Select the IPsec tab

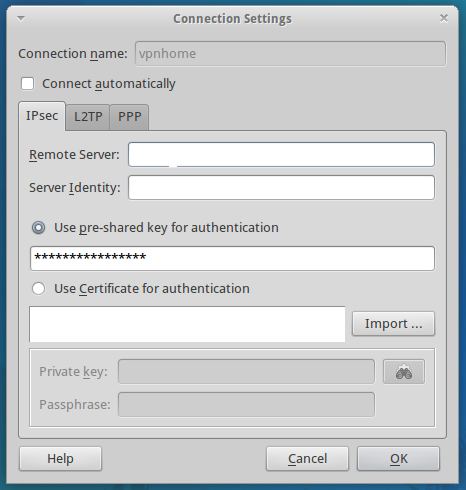click(42, 116)
